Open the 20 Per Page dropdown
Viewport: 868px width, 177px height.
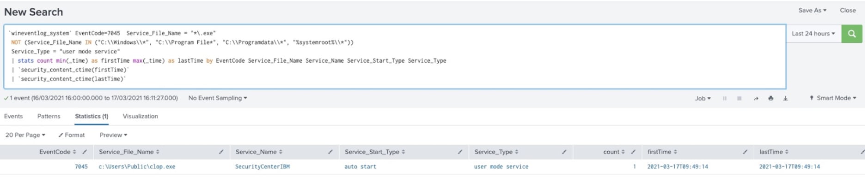pos(25,135)
